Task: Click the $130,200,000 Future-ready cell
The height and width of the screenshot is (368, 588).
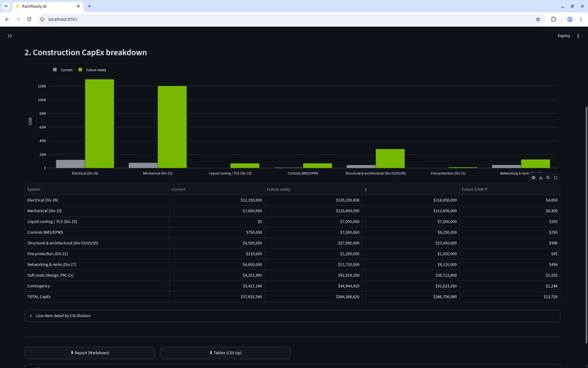Action: [313, 200]
